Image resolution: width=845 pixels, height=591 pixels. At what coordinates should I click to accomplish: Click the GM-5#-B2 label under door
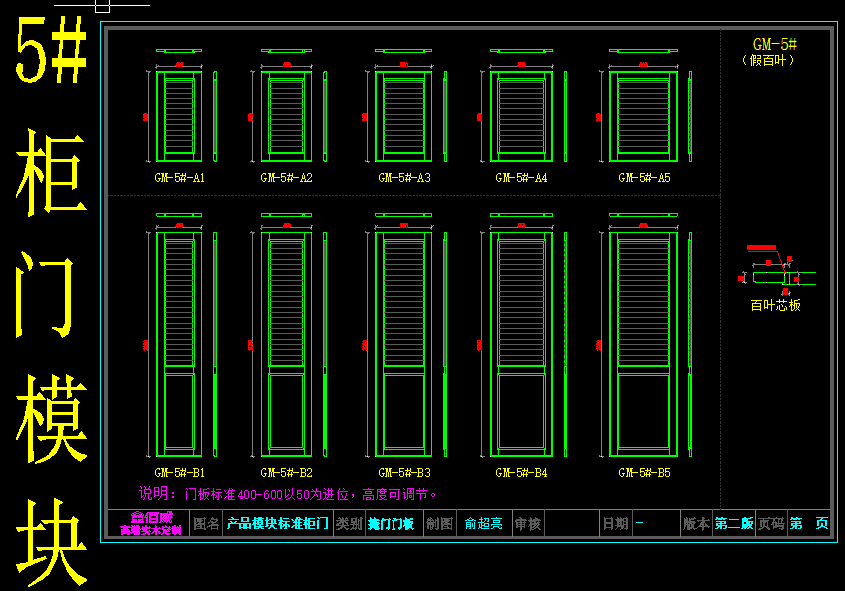click(x=286, y=472)
